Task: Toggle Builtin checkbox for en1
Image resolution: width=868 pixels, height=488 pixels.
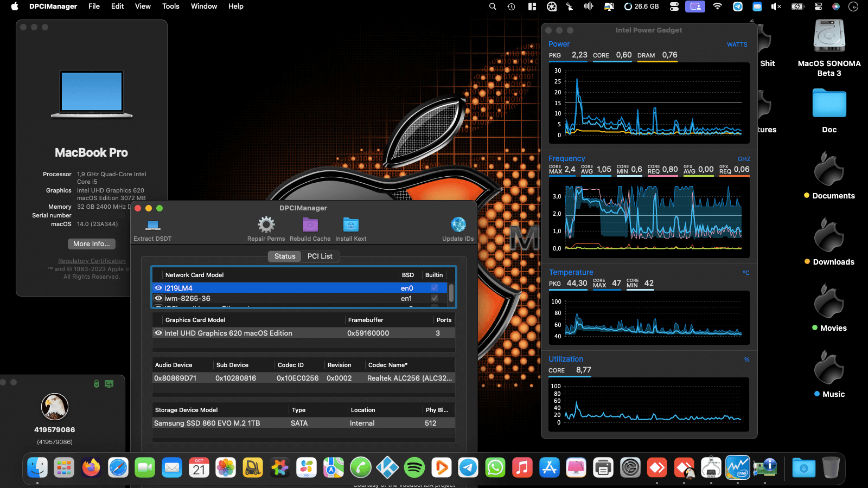Action: click(x=435, y=298)
